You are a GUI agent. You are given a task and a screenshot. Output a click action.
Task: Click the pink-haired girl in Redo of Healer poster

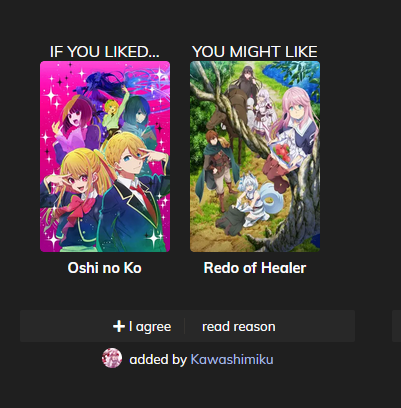tap(293, 133)
